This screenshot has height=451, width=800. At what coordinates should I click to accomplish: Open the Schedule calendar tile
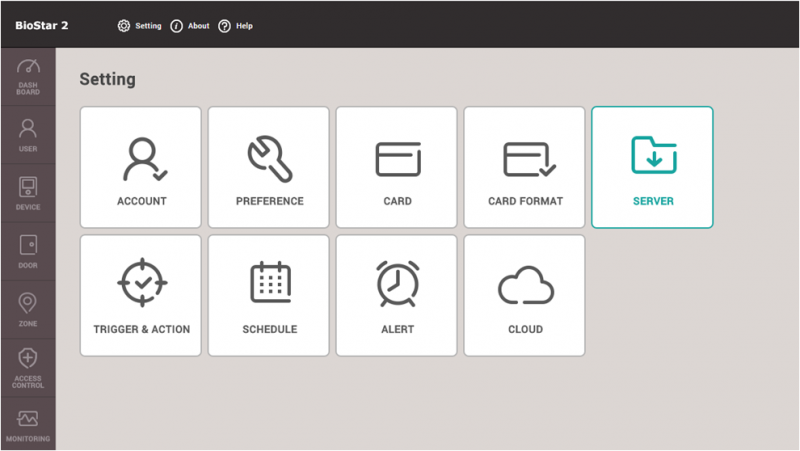269,296
